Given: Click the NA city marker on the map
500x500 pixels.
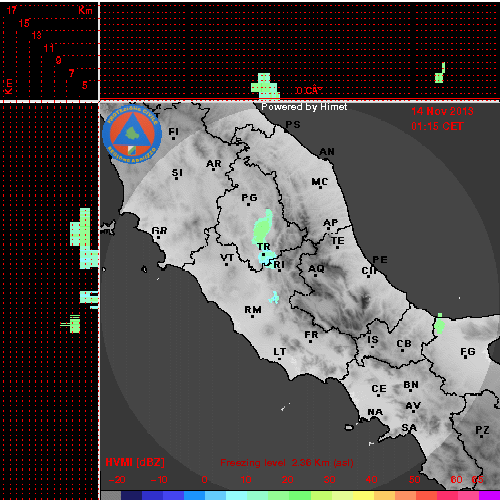Looking at the screenshot, I should [375, 413].
